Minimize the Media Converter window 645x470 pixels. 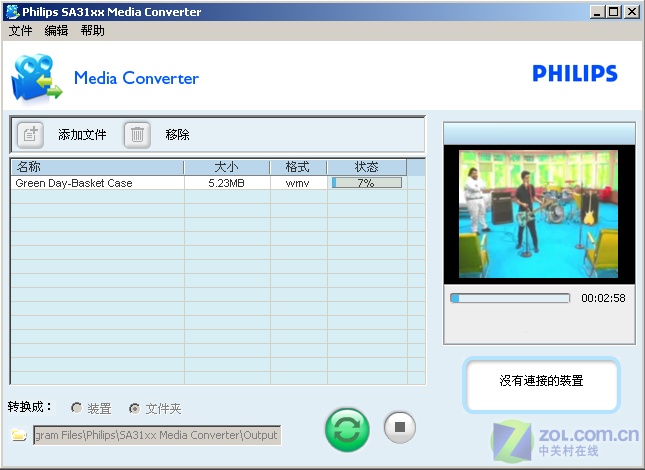click(x=597, y=12)
